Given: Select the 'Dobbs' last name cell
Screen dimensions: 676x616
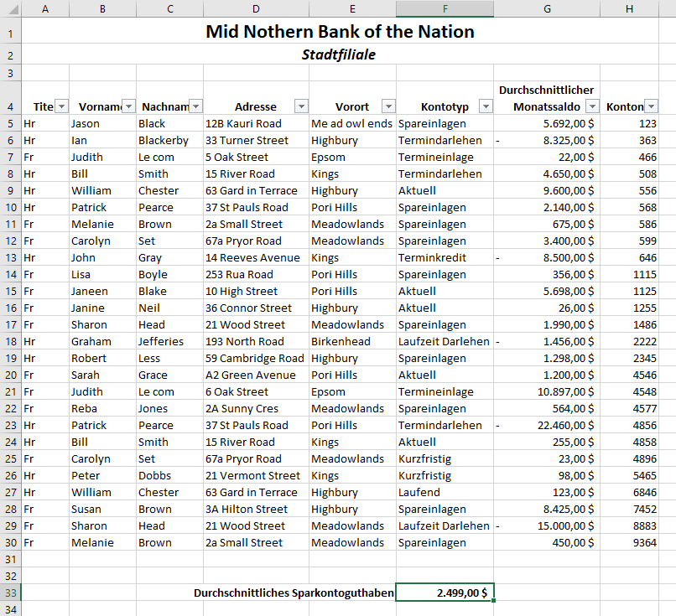Looking at the screenshot, I should (x=170, y=475).
